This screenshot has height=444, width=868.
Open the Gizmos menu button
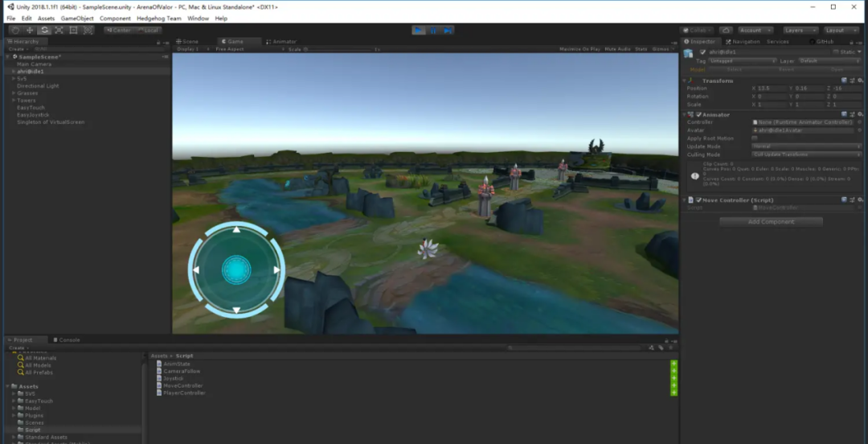click(663, 49)
